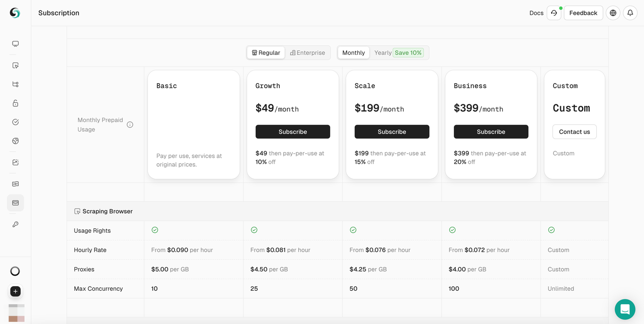Open the language globe selector
The image size is (644, 324).
tap(613, 13)
